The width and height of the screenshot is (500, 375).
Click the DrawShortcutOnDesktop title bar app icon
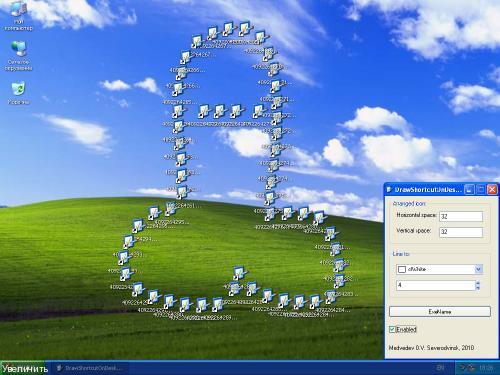[x=389, y=190]
